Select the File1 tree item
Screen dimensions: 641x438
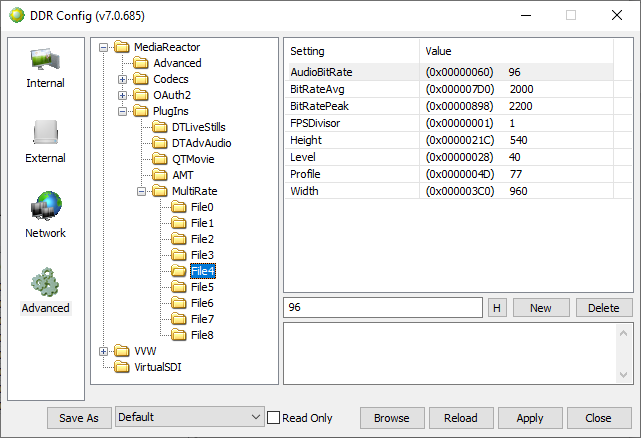pyautogui.click(x=202, y=223)
